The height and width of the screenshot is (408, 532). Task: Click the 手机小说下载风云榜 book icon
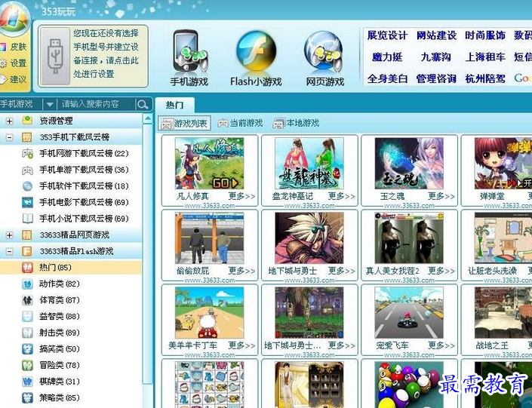(27, 219)
